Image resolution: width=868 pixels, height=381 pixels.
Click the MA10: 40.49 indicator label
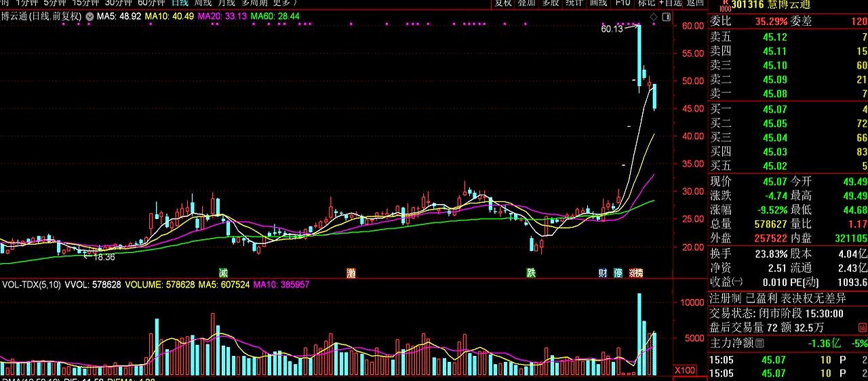(x=170, y=16)
